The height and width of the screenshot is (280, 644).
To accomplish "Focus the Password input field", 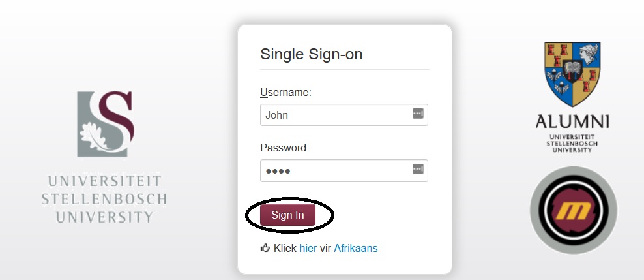I will click(x=332, y=170).
